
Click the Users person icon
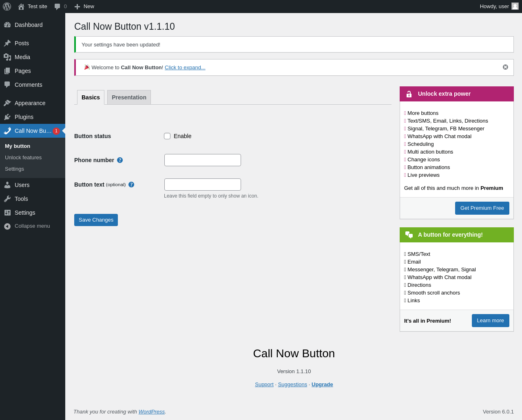(x=7, y=185)
